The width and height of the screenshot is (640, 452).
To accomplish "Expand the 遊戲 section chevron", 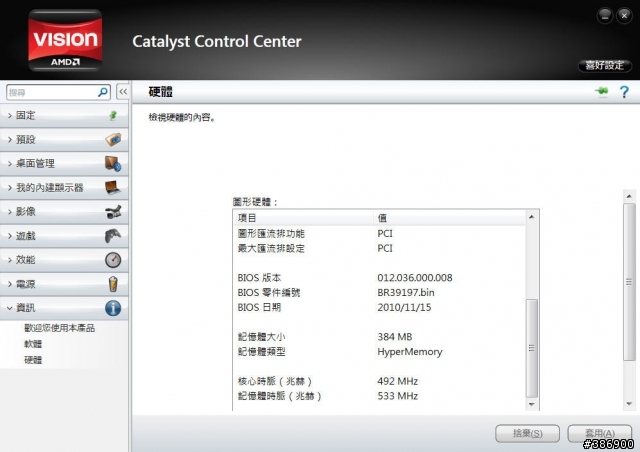I will 10,236.
